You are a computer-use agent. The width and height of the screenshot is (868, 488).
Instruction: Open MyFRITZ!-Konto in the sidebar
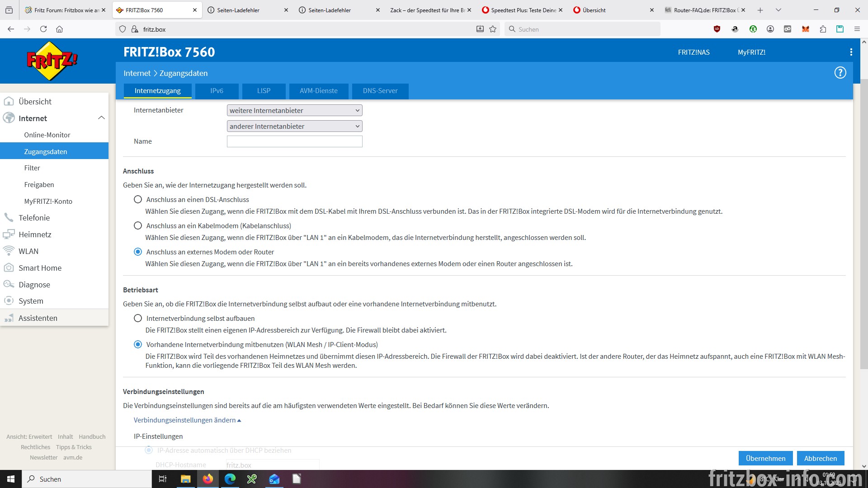pyautogui.click(x=48, y=201)
